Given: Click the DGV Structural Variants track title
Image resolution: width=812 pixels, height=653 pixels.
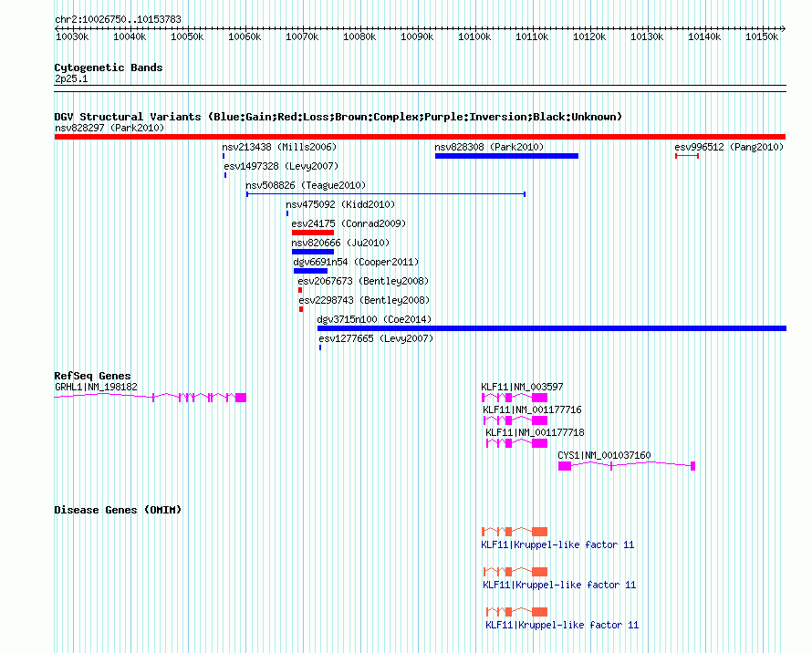Looking at the screenshot, I should pos(338,117).
